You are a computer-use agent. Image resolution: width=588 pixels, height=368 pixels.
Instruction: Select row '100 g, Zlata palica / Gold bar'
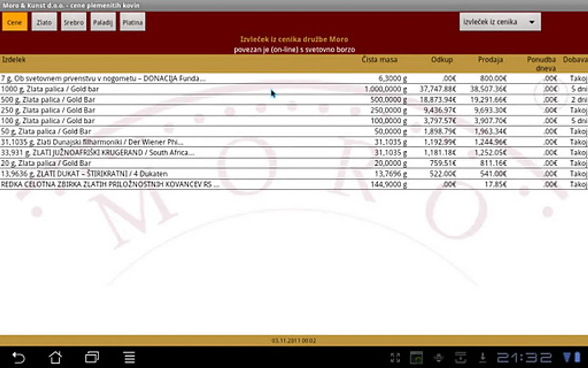(x=294, y=121)
